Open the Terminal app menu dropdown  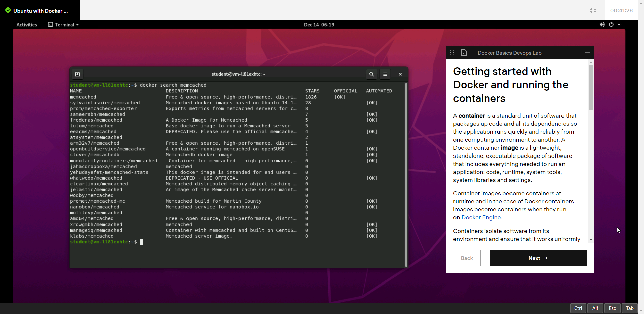click(x=64, y=25)
